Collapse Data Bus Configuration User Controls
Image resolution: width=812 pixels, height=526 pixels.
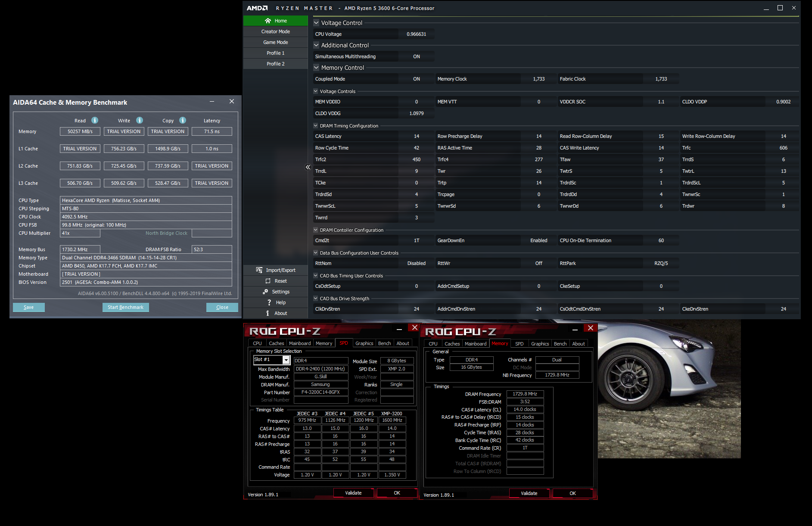315,253
